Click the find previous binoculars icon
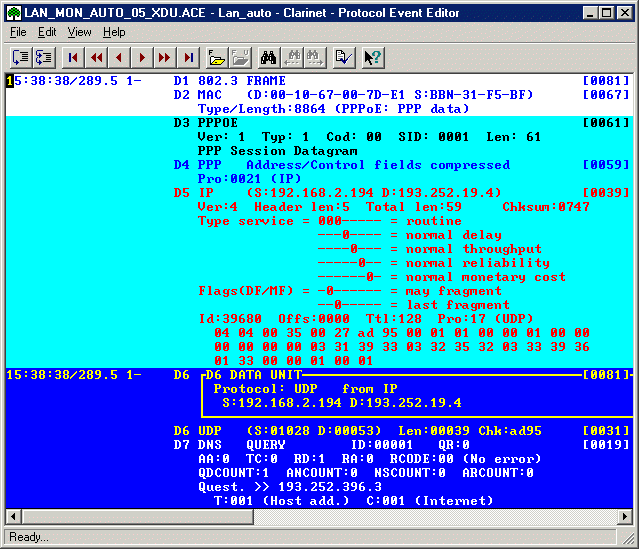 (292, 57)
